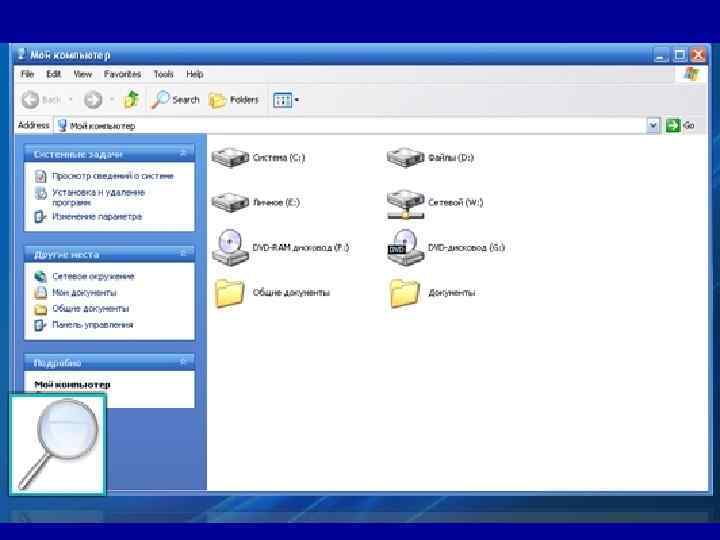Open Мои документы sidebar link
The width and height of the screenshot is (720, 540).
[x=84, y=292]
